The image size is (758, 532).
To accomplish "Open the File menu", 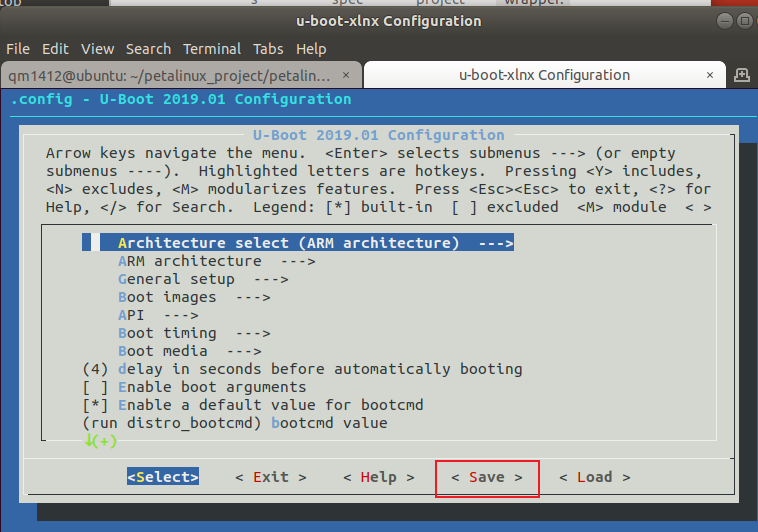I will [18, 49].
